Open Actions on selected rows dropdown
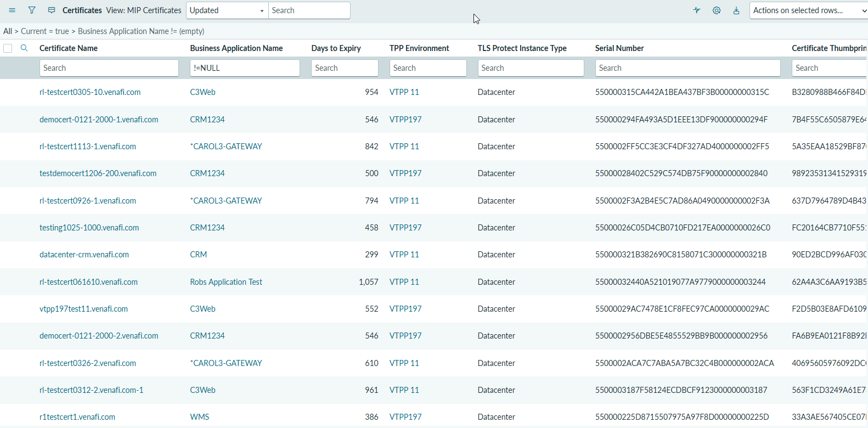The image size is (868, 428). 809,10
